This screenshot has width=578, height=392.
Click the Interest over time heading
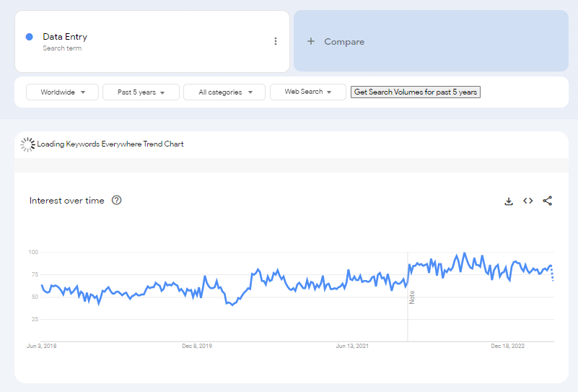[x=66, y=201]
